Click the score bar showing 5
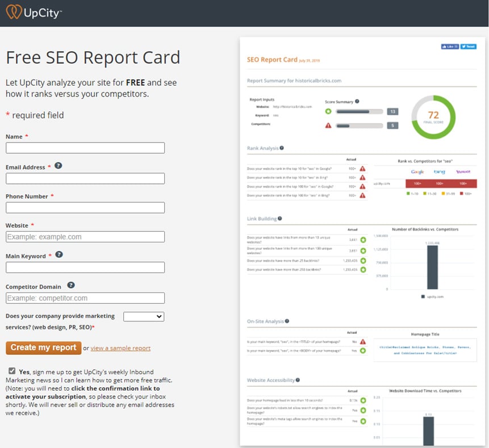Screen dimensions: 489x448 point(360,125)
